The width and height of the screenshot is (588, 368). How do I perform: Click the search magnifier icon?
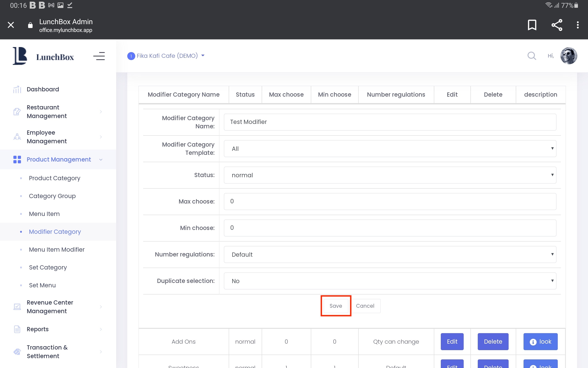click(x=532, y=56)
